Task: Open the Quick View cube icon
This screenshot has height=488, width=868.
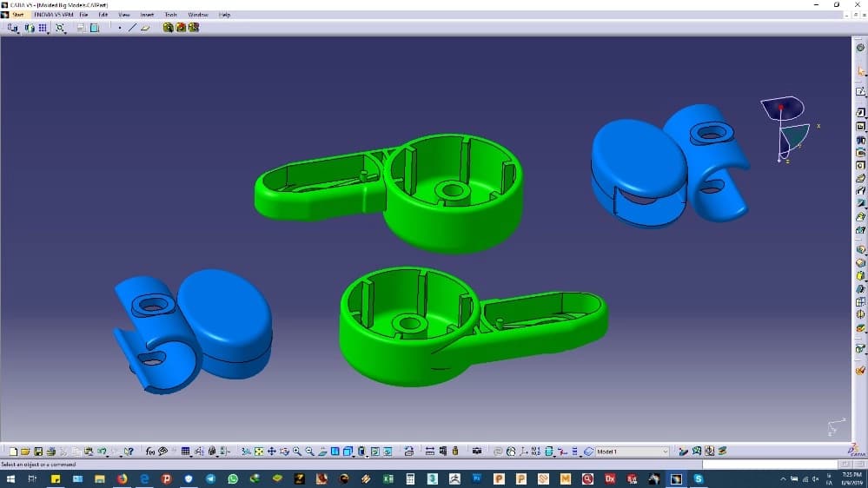Action: coord(348,452)
